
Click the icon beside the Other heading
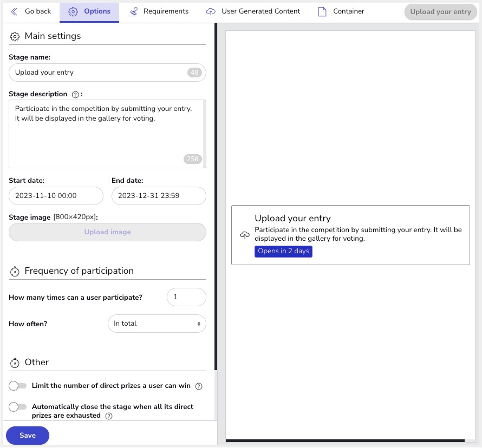point(15,363)
